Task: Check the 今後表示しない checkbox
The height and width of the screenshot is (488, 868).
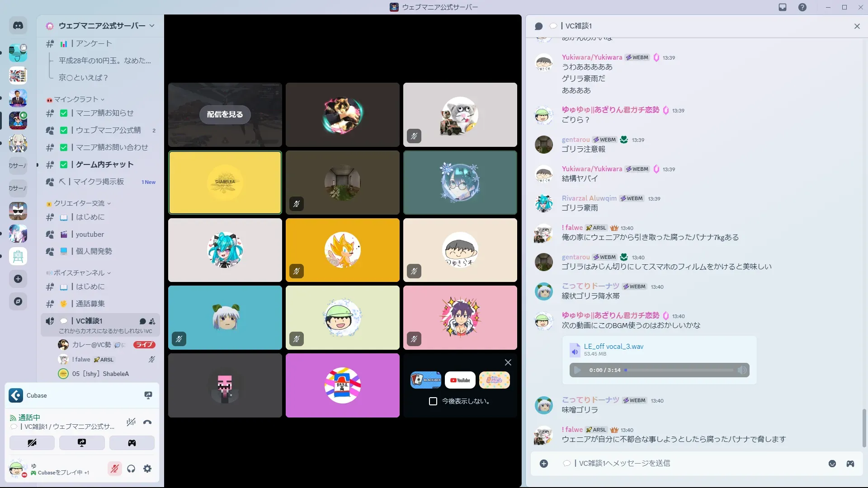Action: pyautogui.click(x=433, y=401)
